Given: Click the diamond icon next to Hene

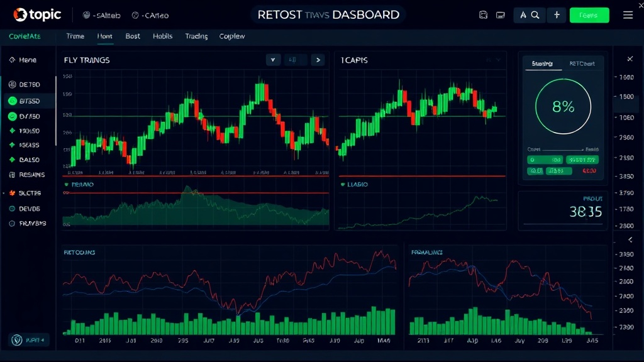Looking at the screenshot, I should click(x=12, y=60).
